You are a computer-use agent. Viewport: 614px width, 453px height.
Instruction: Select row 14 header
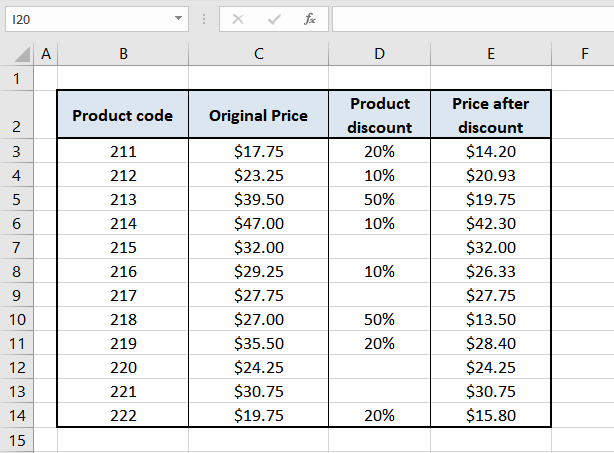(x=16, y=415)
